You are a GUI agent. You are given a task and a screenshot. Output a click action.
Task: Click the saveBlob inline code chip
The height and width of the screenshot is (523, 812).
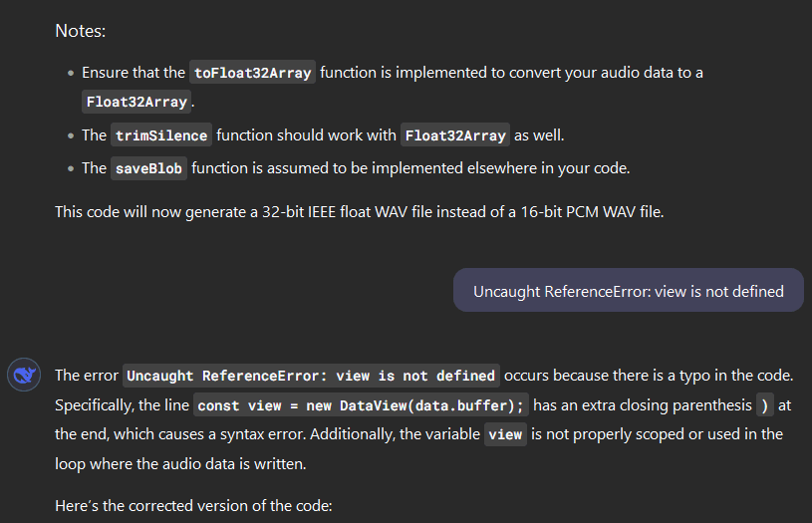tap(148, 168)
